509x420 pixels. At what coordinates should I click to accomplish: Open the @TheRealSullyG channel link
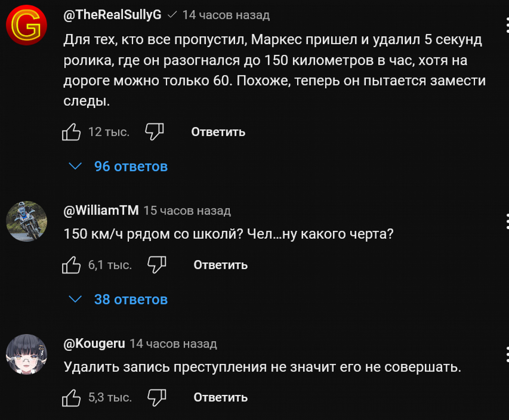112,15
